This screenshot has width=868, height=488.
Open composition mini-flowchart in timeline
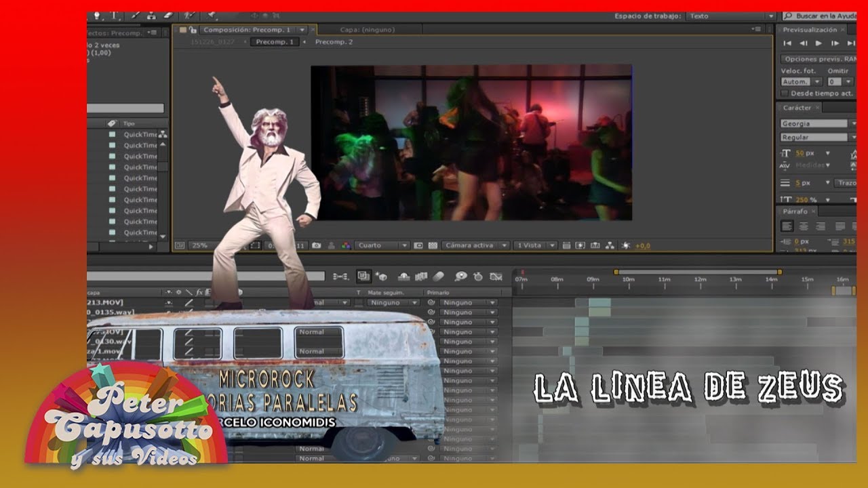pyautogui.click(x=341, y=277)
